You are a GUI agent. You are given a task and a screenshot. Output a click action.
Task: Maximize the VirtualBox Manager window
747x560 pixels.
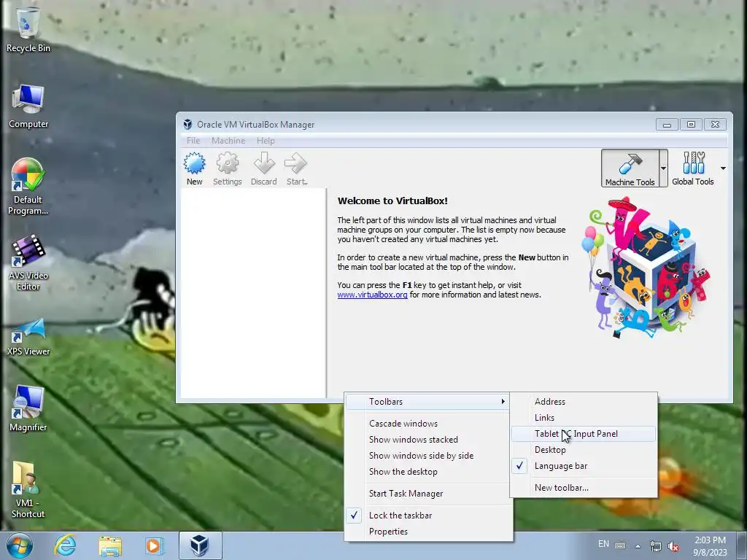pos(691,125)
